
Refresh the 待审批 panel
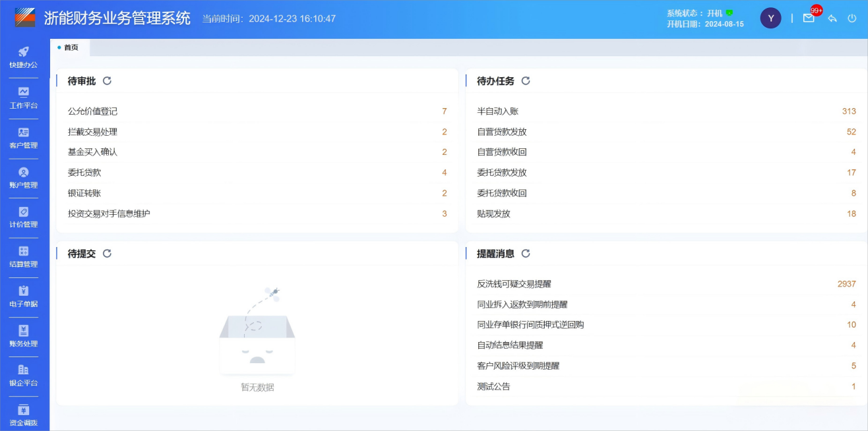[107, 81]
